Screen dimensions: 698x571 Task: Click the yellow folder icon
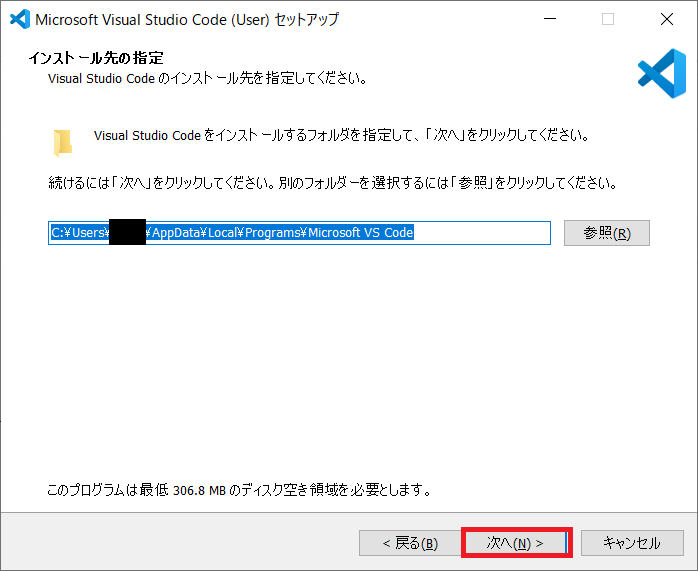point(63,143)
